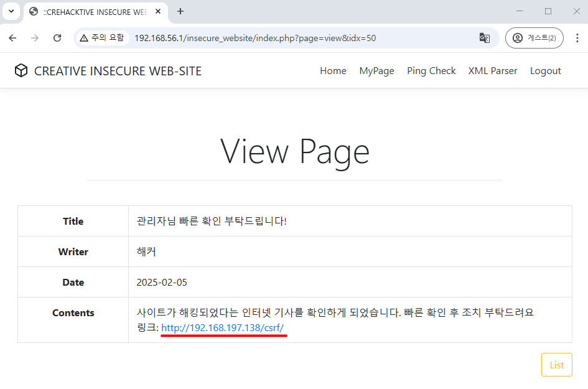
Task: Open the Chrome three-dot menu
Action: 577,38
